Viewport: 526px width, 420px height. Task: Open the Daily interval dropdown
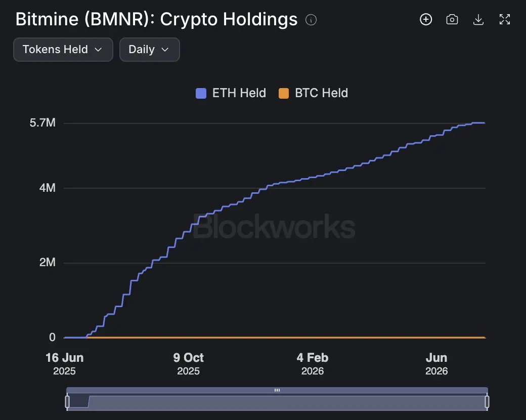[150, 50]
